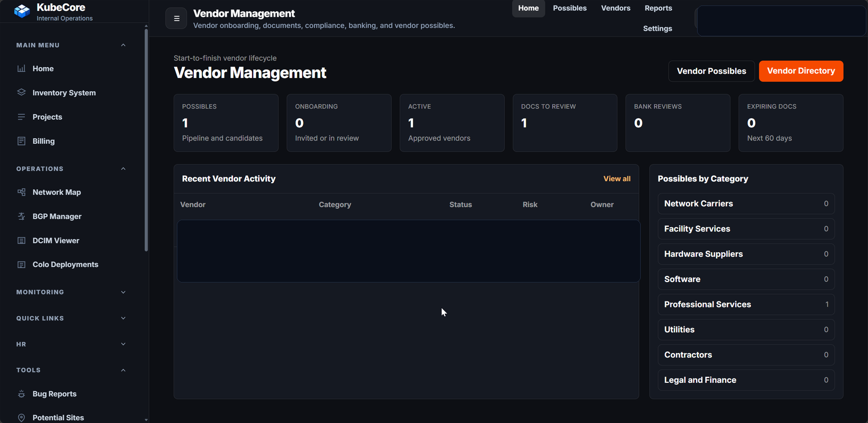Click the Colo Deployments icon
Viewport: 868px width, 423px height.
(x=22, y=265)
